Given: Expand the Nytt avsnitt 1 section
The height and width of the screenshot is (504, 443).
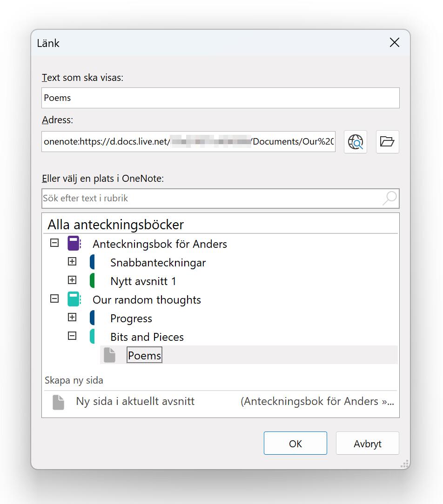Looking at the screenshot, I should point(72,280).
